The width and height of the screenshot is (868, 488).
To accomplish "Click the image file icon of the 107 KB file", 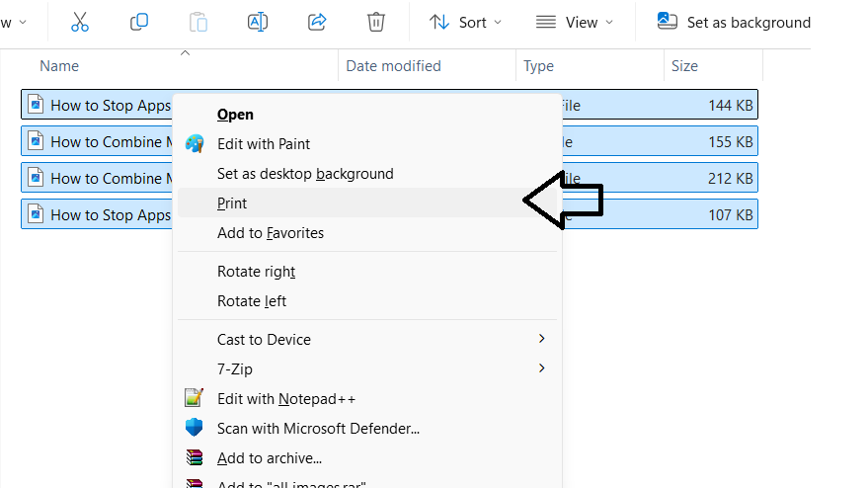I will point(36,213).
